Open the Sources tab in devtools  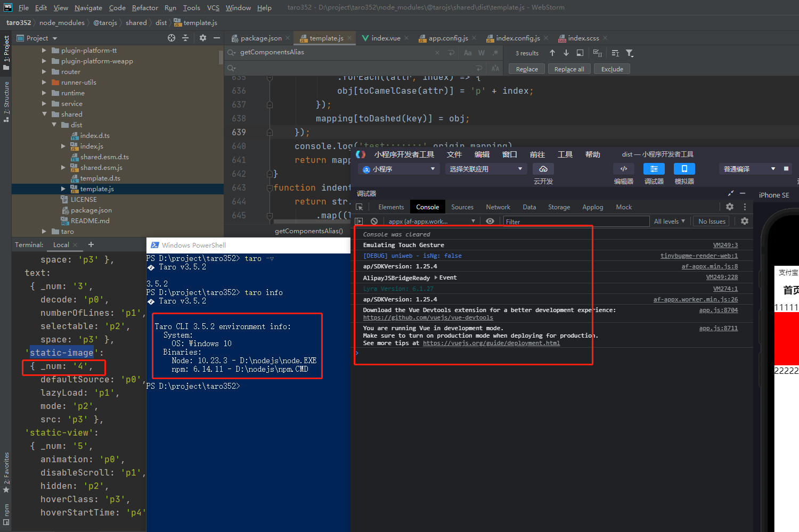click(462, 207)
